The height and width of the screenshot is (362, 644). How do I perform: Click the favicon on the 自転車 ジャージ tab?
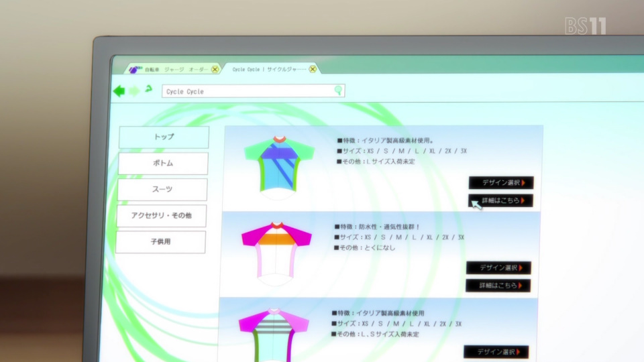pos(135,69)
